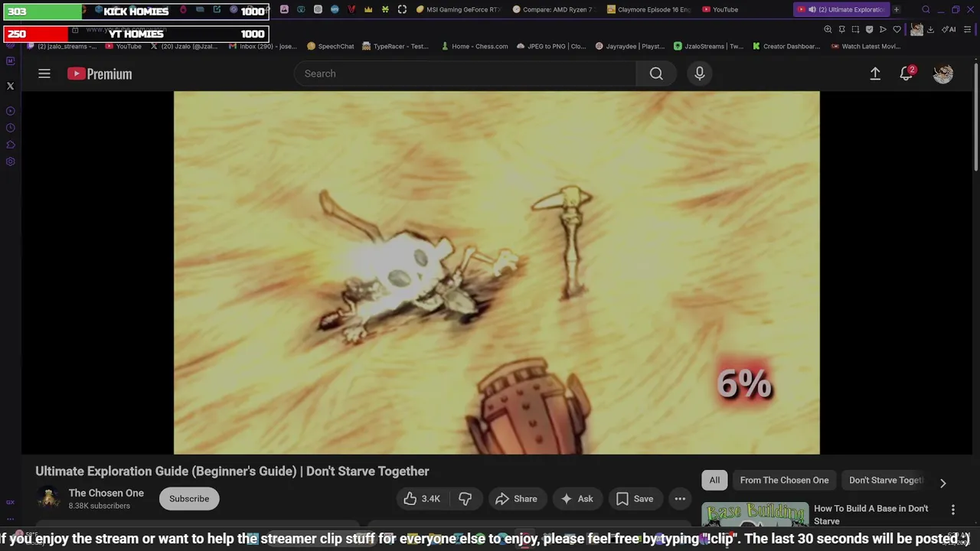The height and width of the screenshot is (551, 980).
Task: Open Inbox (290) Gmail bookmark
Action: tap(263, 46)
